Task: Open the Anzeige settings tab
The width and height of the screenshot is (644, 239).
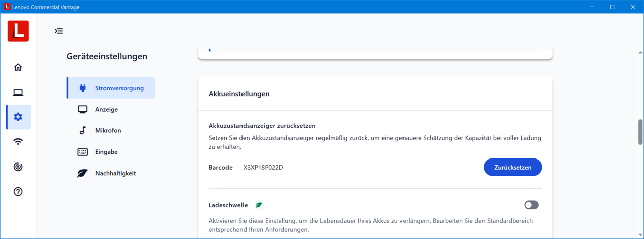Action: click(106, 109)
